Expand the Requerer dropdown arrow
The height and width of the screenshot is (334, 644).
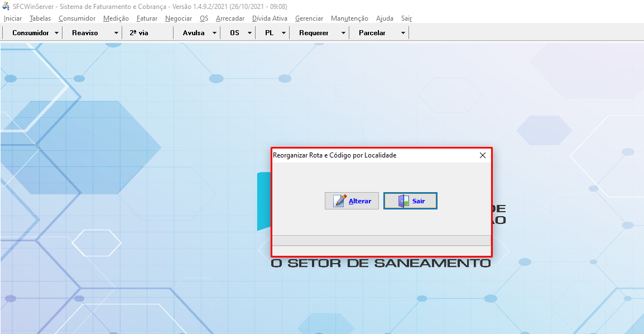tap(343, 33)
